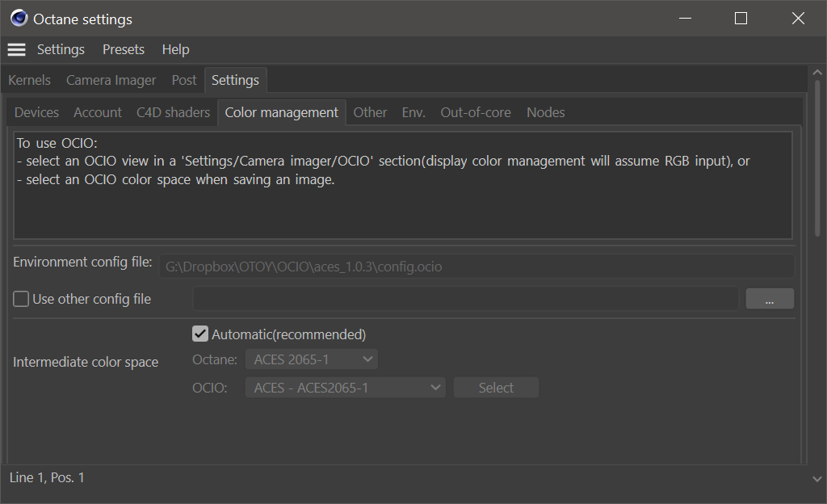Click the browse (...) config file button
Image resolution: width=827 pixels, height=504 pixels.
pos(770,300)
